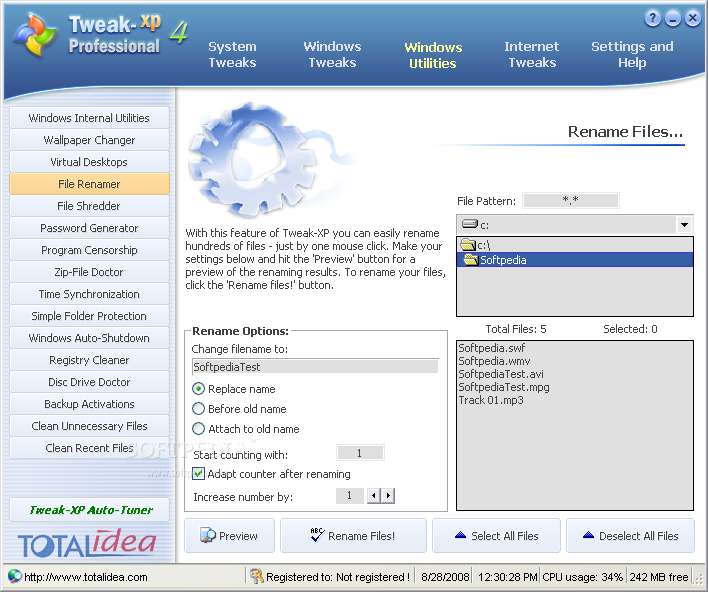Screen dimensions: 708x592
Task: Click the blue triangle beside Deselect All Files
Action: pos(588,535)
